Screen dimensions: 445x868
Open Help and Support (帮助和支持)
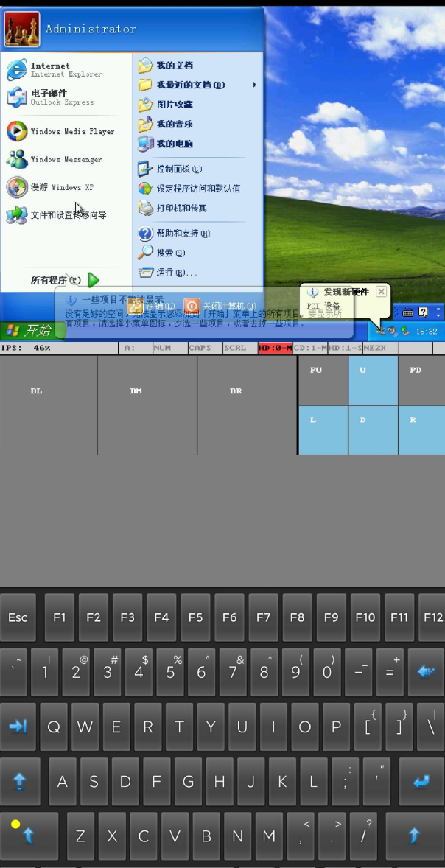(183, 234)
